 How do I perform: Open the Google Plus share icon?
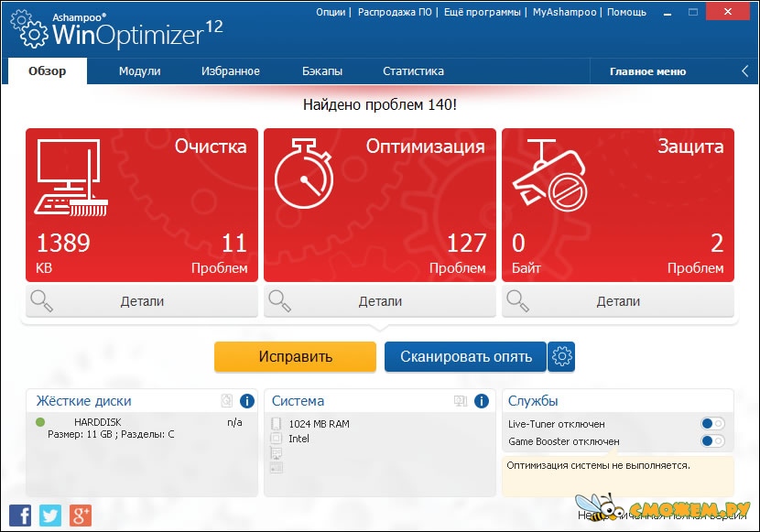click(81, 515)
